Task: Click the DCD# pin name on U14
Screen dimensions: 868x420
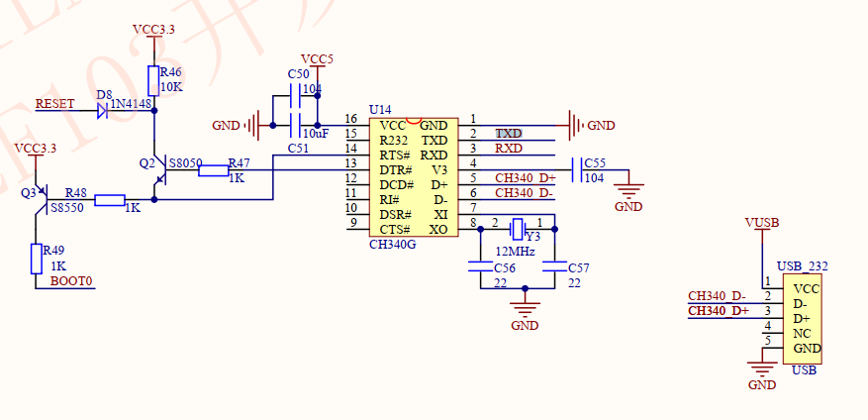Action: (396, 184)
